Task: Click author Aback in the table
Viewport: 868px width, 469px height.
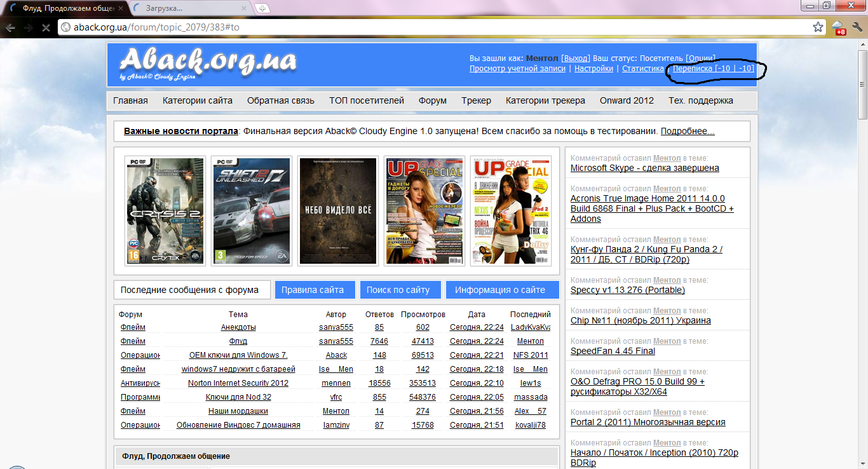Action: pyautogui.click(x=336, y=355)
